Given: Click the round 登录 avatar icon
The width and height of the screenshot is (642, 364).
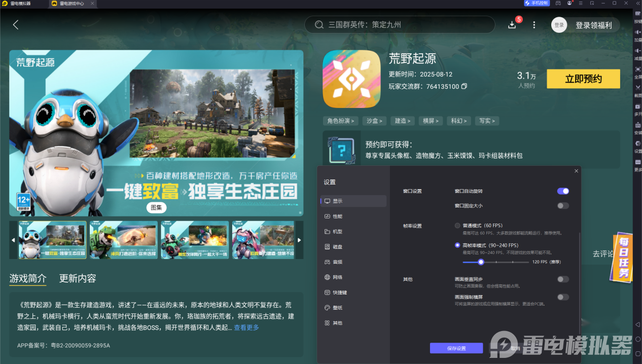Looking at the screenshot, I should (x=559, y=25).
